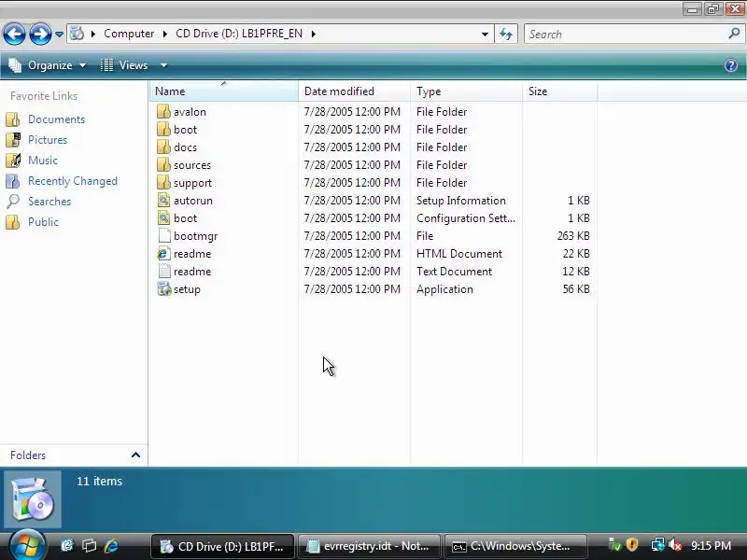Screen dimensions: 747x560
Task: Open Pictures favorite link
Action: pos(48,140)
